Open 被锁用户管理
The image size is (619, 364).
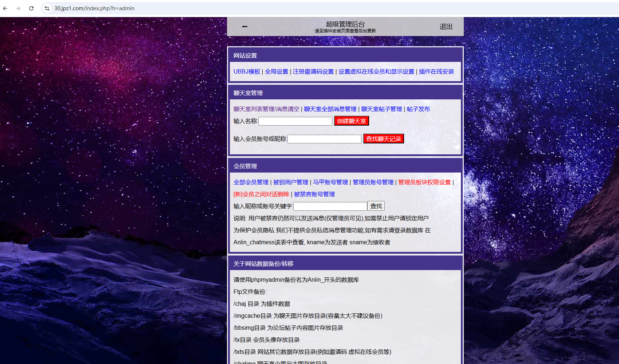(290, 182)
